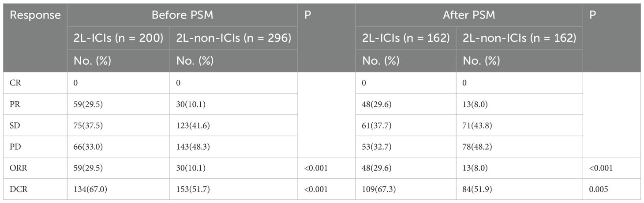Click the 0.005 P value cell
The height and width of the screenshot is (203, 644).
point(599,189)
